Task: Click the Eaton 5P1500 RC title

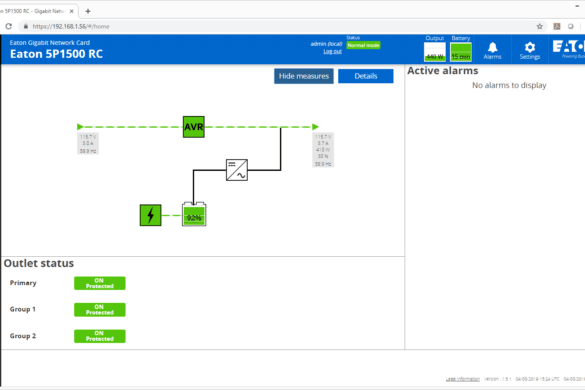Action: [x=56, y=54]
